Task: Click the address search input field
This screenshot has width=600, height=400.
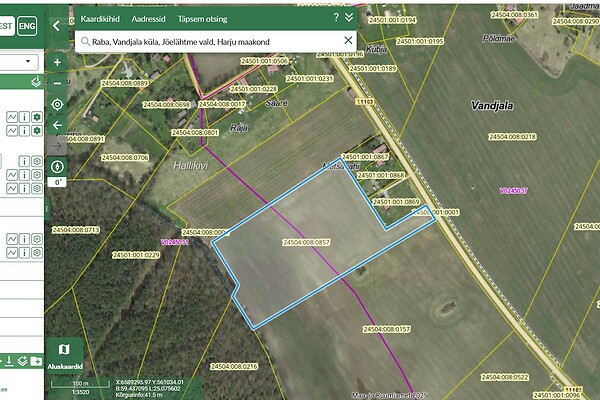Action: tap(210, 41)
